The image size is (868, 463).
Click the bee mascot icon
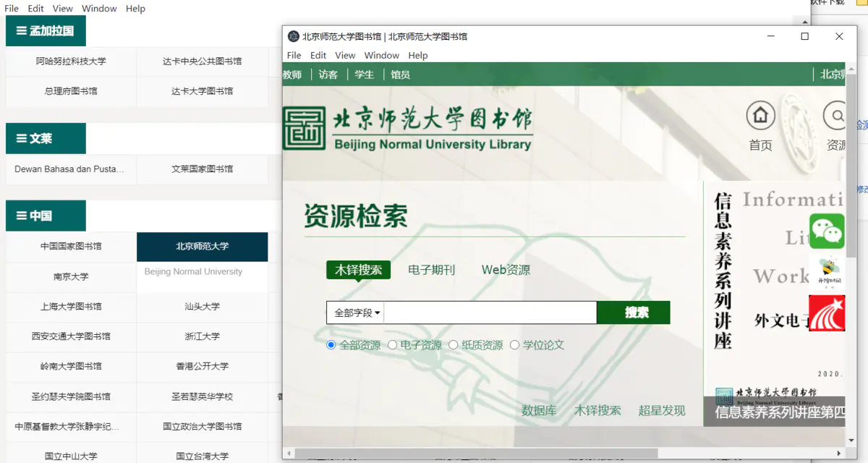pyautogui.click(x=827, y=272)
